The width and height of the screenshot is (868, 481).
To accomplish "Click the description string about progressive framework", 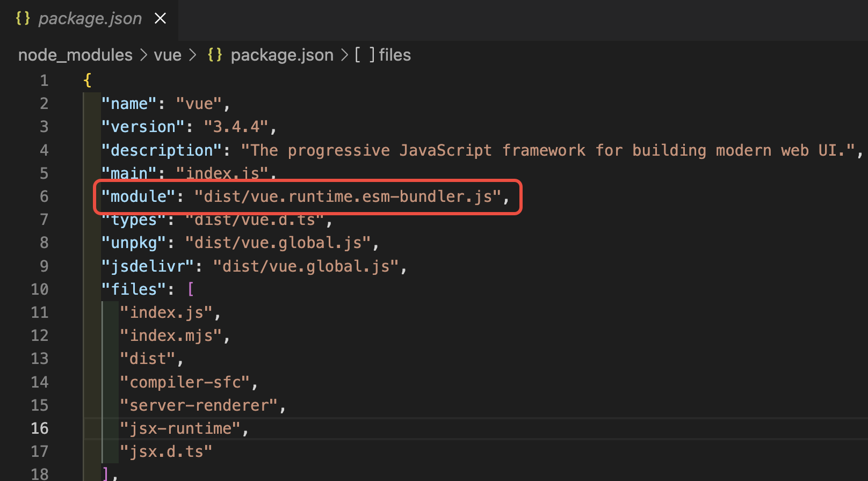I will pos(548,150).
